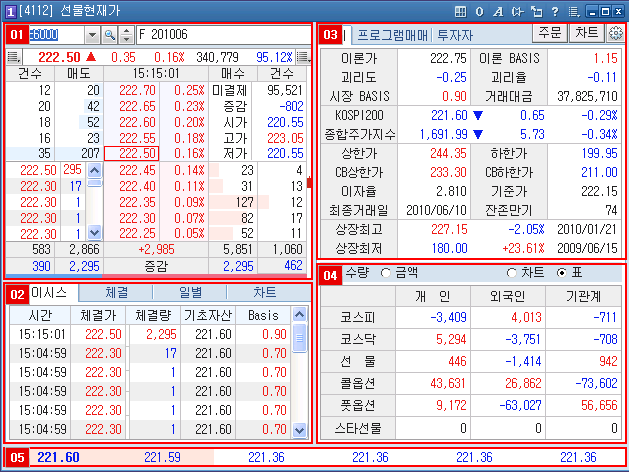Switch to the 체결 tab
Image resolution: width=629 pixels, height=472 pixels.
click(x=116, y=293)
